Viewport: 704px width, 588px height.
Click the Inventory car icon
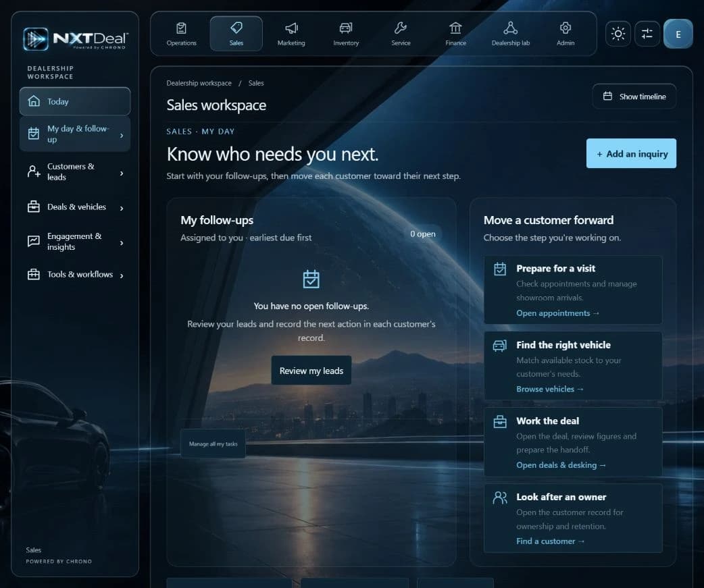(346, 28)
